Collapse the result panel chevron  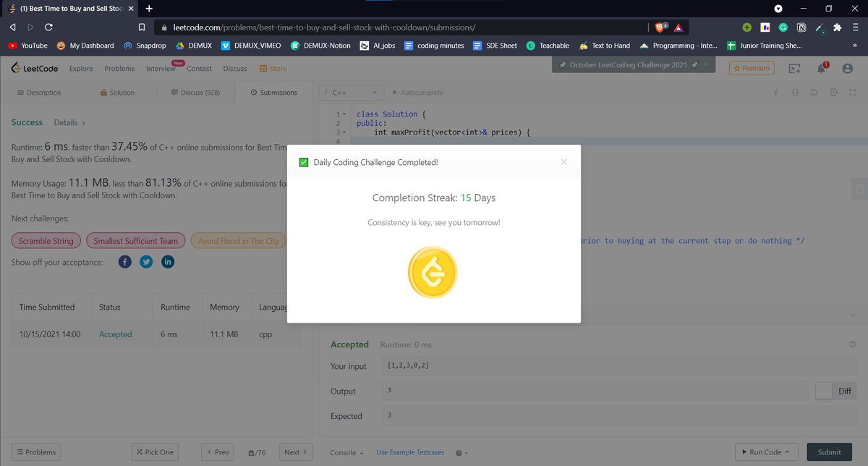[x=853, y=315]
